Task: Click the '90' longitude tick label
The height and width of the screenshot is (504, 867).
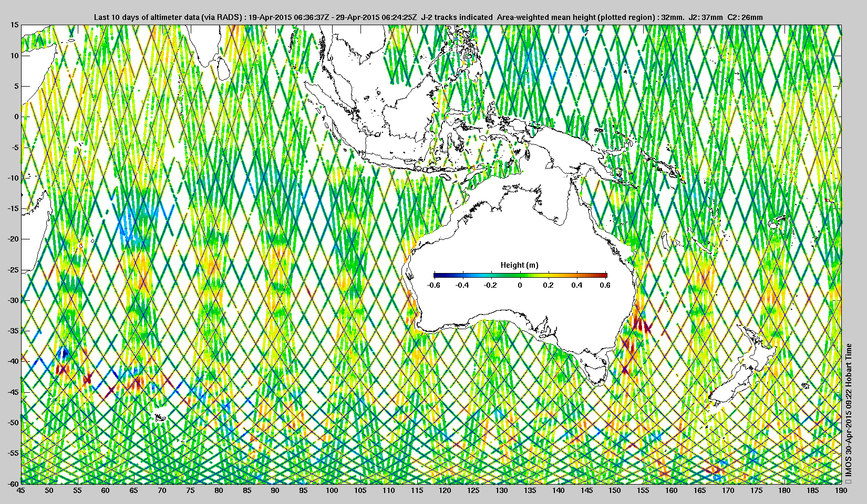Action: [275, 490]
